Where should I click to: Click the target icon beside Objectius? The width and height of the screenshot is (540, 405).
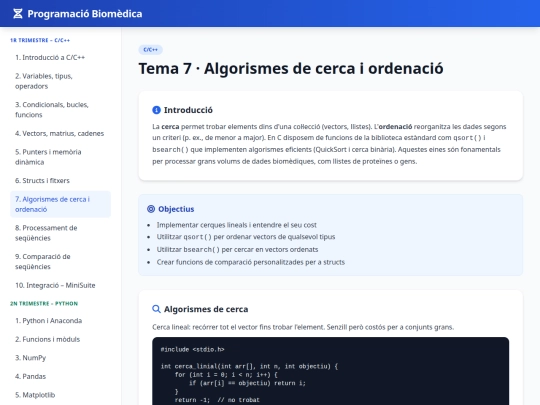(151, 209)
